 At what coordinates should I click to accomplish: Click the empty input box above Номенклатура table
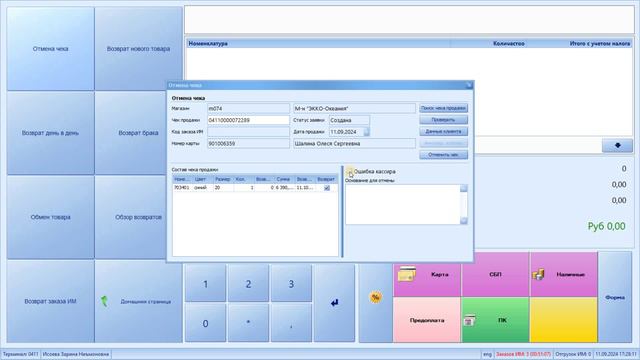tap(409, 20)
